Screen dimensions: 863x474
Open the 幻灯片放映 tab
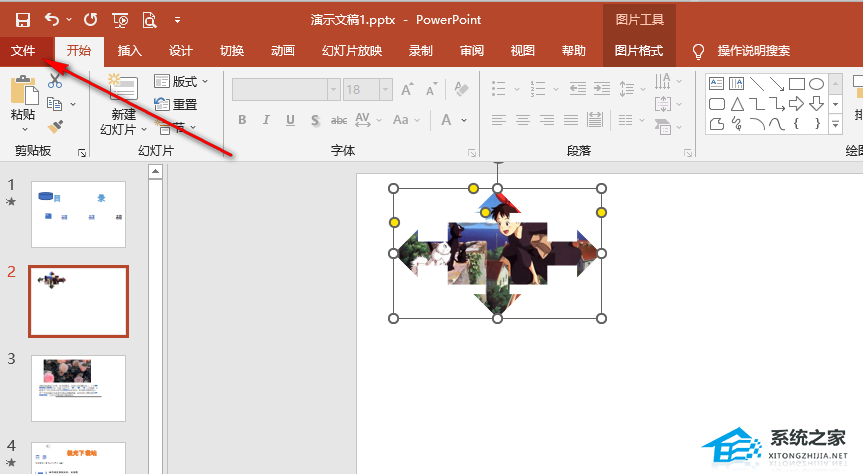pos(352,51)
